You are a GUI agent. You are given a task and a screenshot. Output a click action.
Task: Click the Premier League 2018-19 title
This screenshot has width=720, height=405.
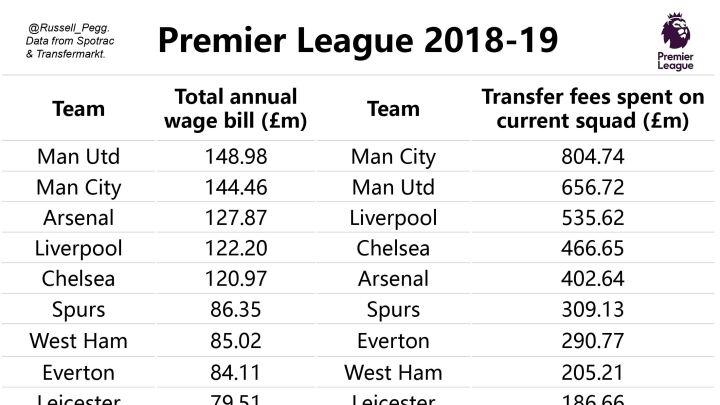pyautogui.click(x=358, y=40)
